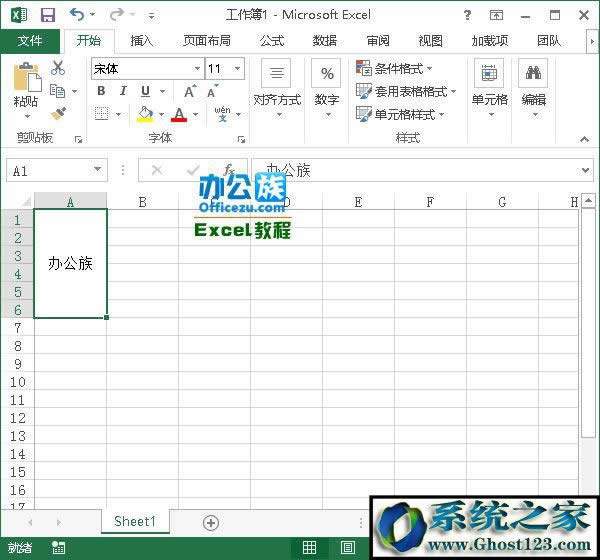Click the Number format percent icon
The height and width of the screenshot is (560, 600).
(x=327, y=73)
